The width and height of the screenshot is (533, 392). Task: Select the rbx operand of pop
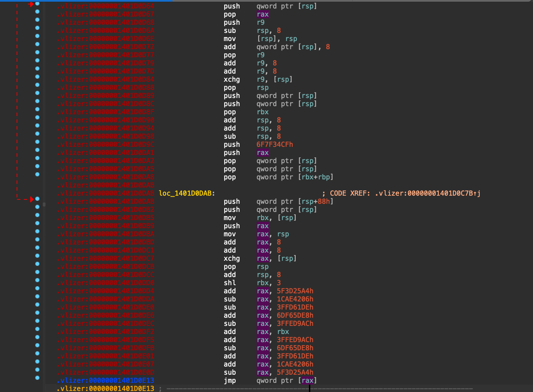click(263, 112)
